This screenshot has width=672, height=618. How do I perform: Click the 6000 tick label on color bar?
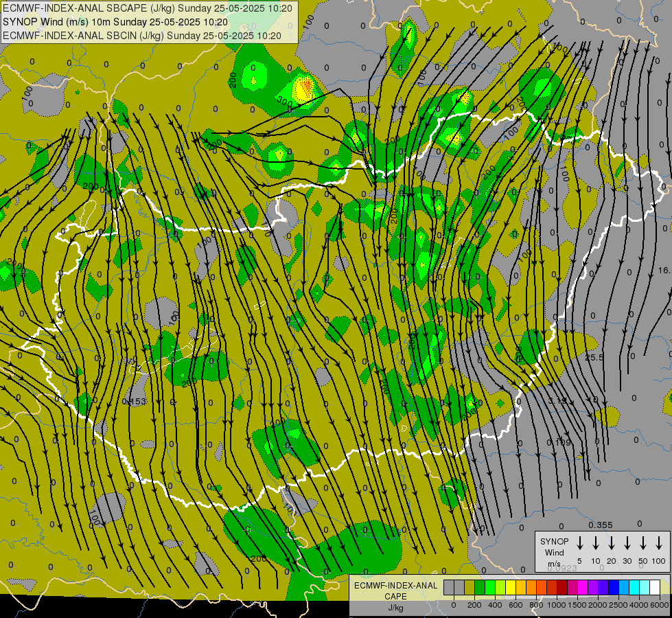pyautogui.click(x=660, y=605)
